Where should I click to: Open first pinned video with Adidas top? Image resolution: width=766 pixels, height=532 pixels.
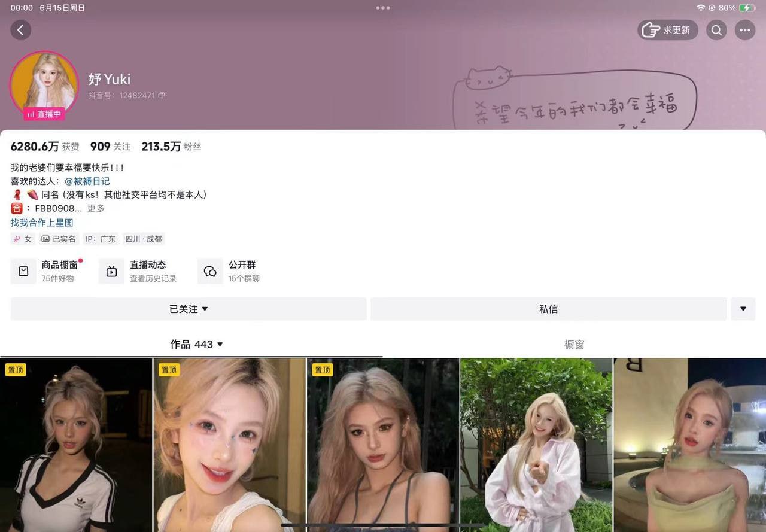(x=76, y=445)
